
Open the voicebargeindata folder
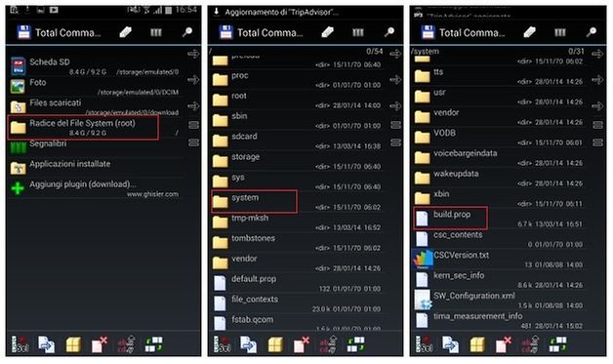click(499, 157)
